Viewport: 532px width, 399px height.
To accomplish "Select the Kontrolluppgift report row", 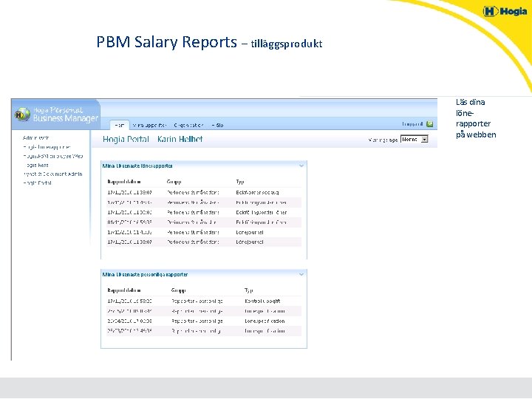I will (x=204, y=301).
